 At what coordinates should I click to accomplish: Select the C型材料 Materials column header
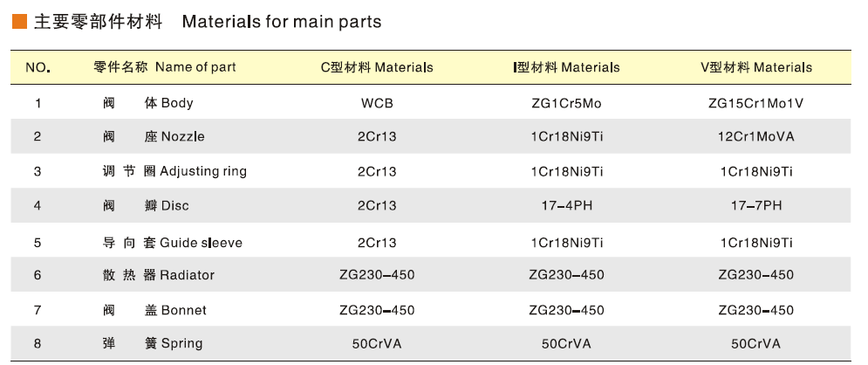(x=377, y=67)
